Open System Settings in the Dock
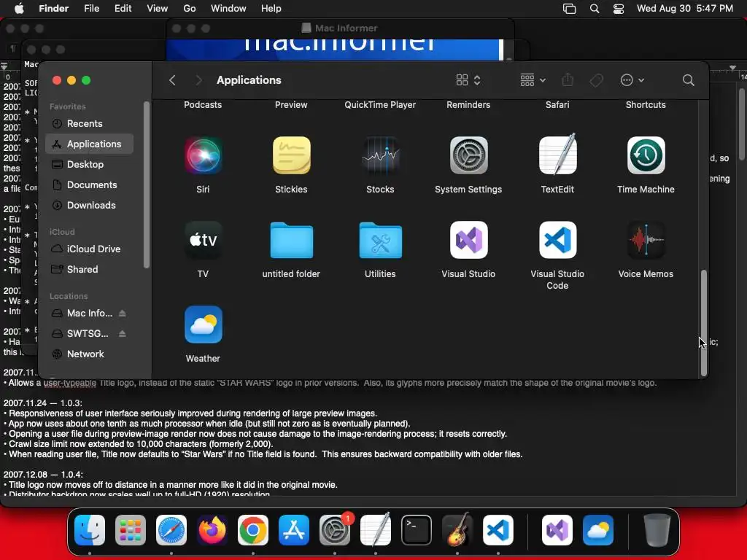Screen dimensions: 747x560 pyautogui.click(x=335, y=530)
